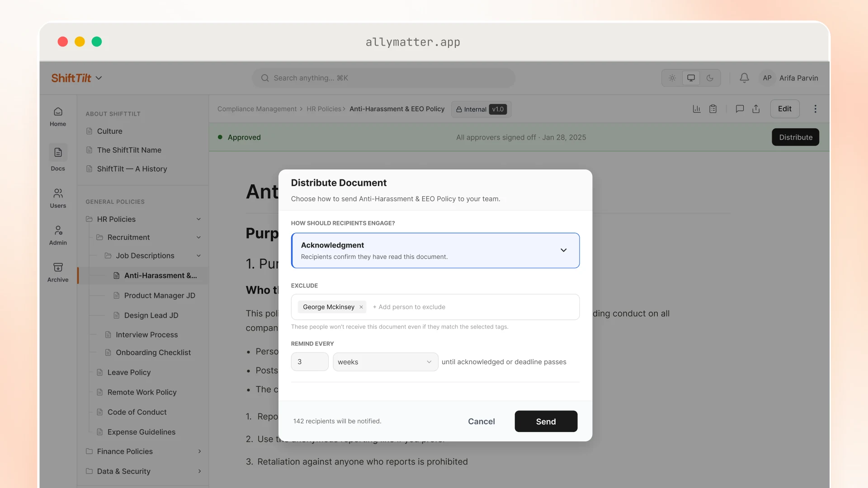
Task: Click the notifications bell icon
Action: click(x=744, y=78)
